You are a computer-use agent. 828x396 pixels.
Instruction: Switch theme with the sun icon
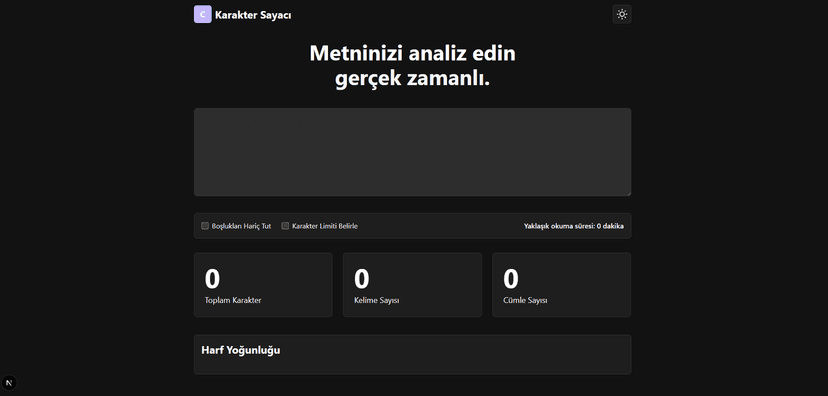[x=622, y=14]
